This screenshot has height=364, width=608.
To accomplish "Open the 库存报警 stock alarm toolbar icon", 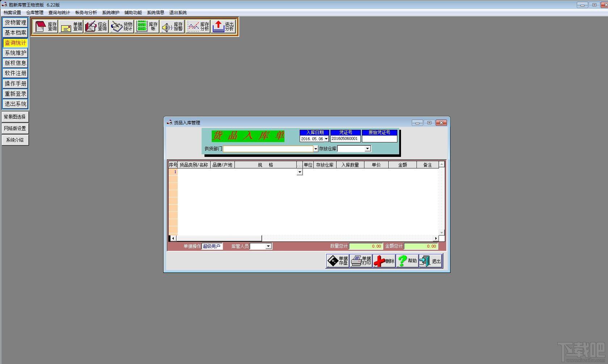I will click(172, 26).
